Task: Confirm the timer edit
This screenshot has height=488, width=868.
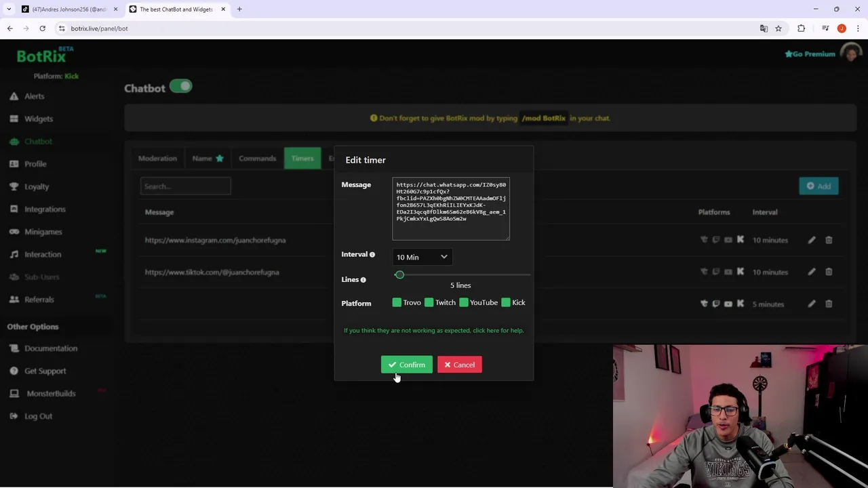Action: pyautogui.click(x=406, y=365)
